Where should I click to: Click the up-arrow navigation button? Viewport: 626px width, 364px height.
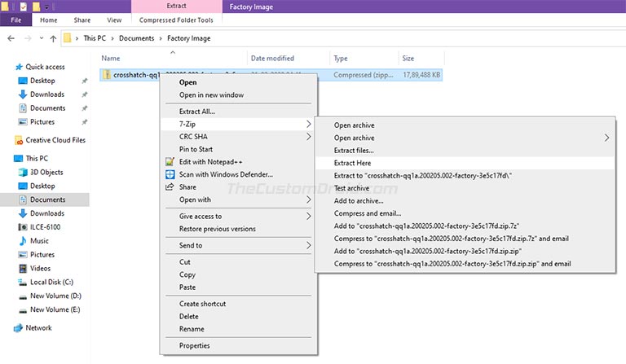[53, 38]
